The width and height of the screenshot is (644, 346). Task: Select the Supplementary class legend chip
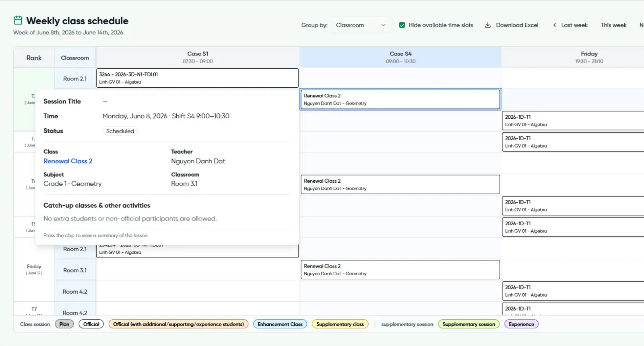(x=340, y=324)
